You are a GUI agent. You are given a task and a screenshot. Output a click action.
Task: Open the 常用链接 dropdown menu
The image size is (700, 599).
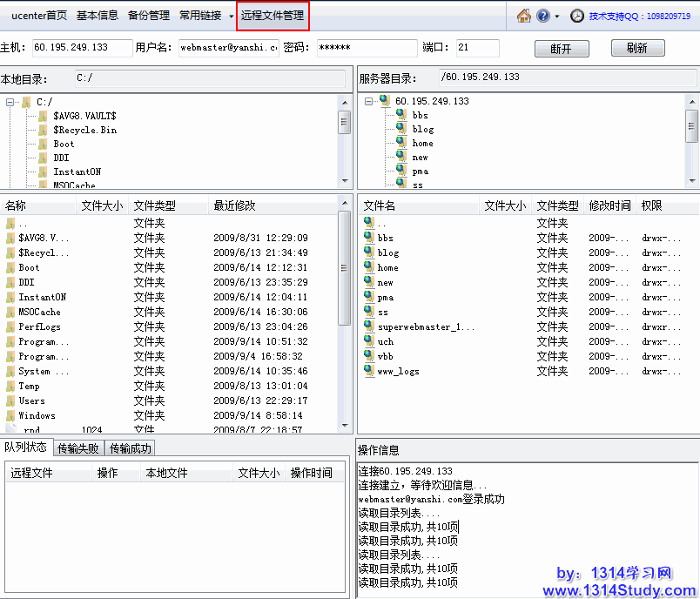(205, 16)
